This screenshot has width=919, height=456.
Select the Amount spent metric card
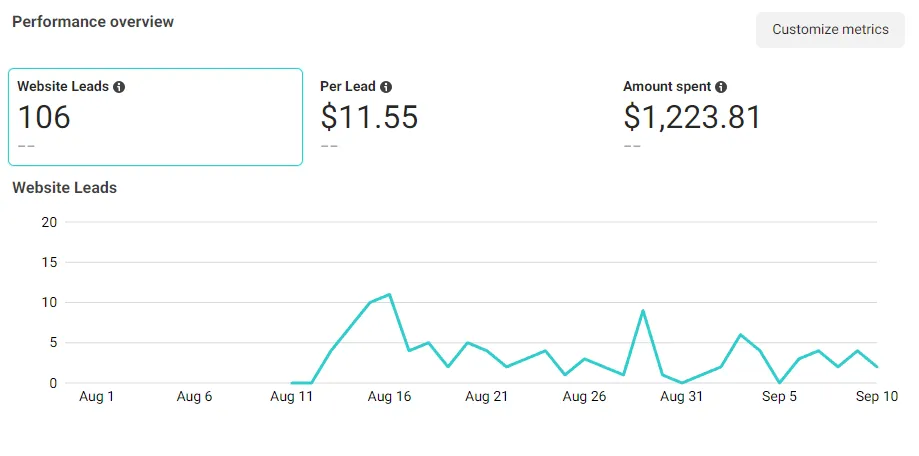coord(761,117)
